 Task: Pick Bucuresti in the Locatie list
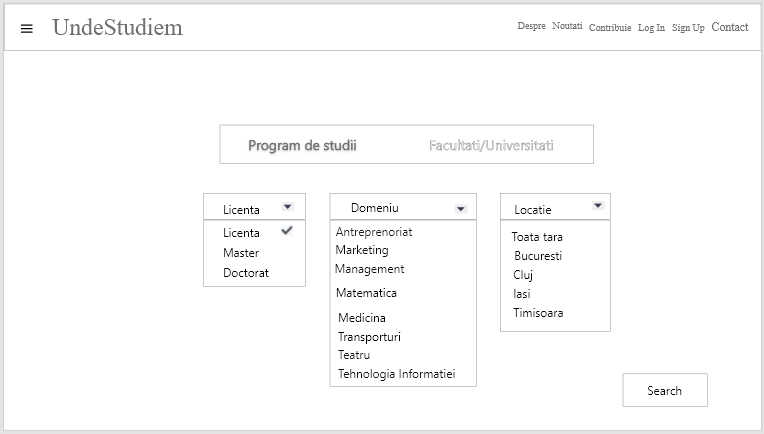(x=538, y=256)
